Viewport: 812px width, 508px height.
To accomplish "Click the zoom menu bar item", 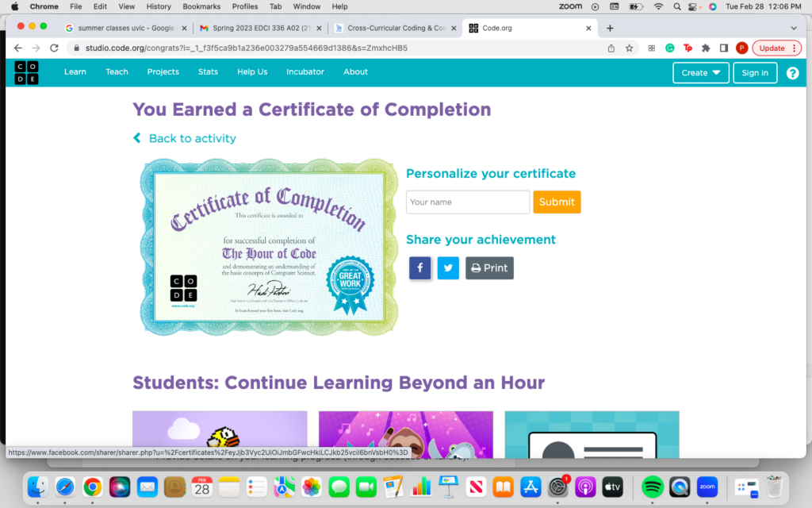I will click(x=570, y=6).
